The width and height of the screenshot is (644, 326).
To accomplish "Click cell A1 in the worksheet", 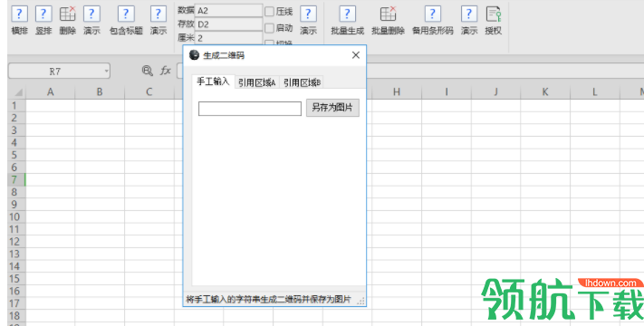I will point(50,106).
